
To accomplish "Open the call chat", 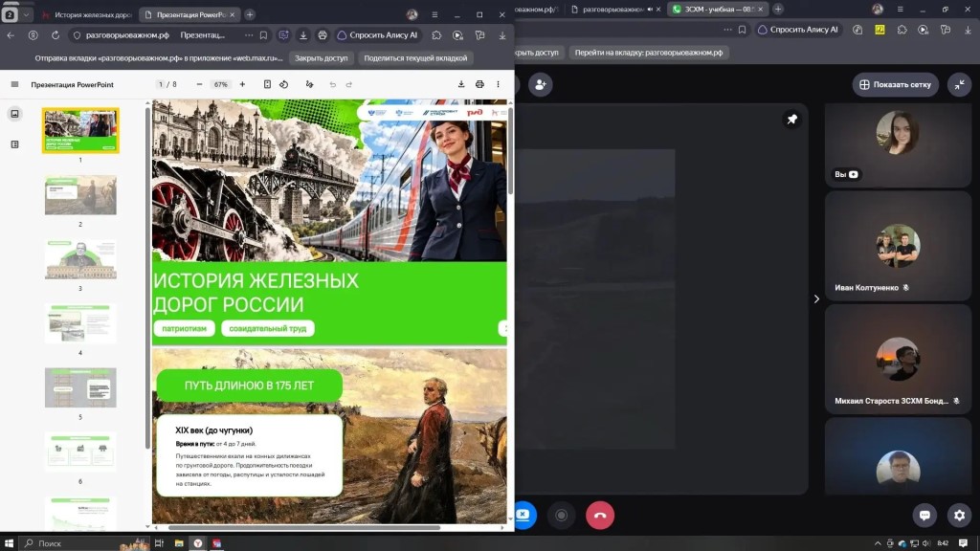I will coord(924,516).
